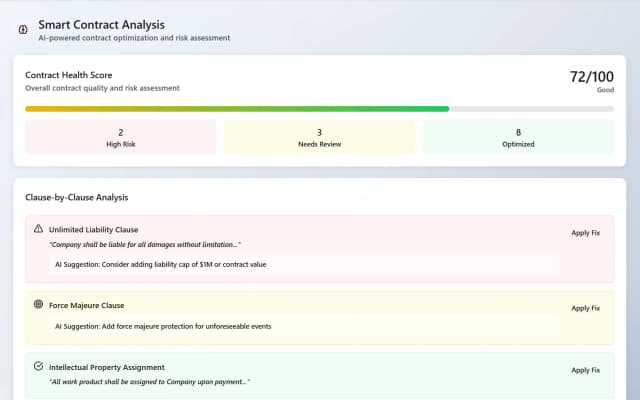
Task: Click the 'AI-powered contract optimization' subtitle
Action: 134,38
